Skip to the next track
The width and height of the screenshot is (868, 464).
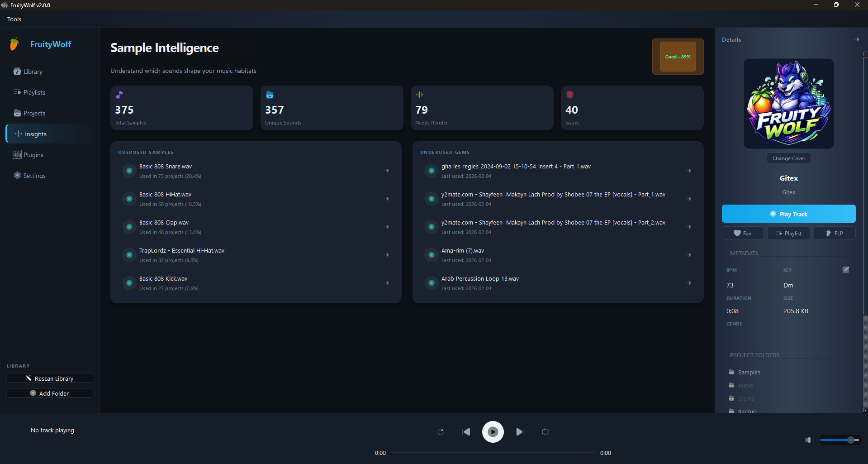(x=520, y=432)
